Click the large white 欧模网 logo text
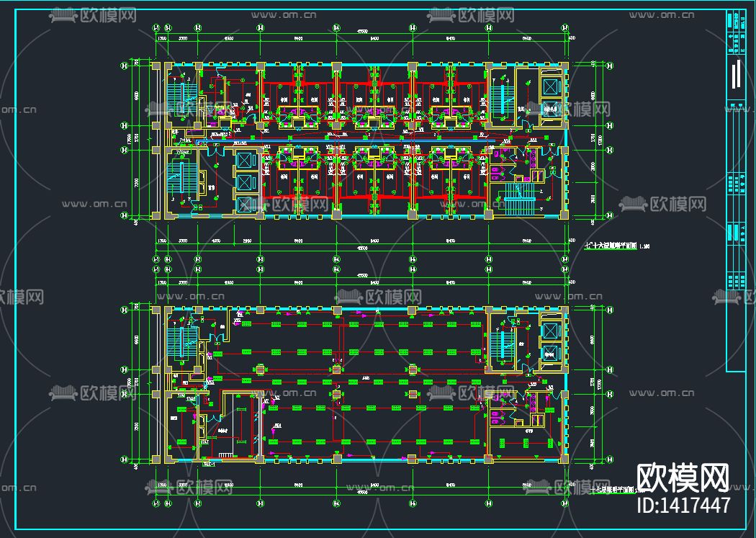Viewport: 756px width, 538px height. [x=683, y=478]
